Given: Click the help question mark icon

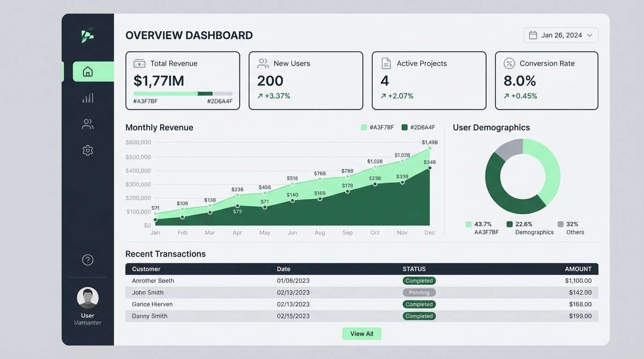Looking at the screenshot, I should pos(88,259).
